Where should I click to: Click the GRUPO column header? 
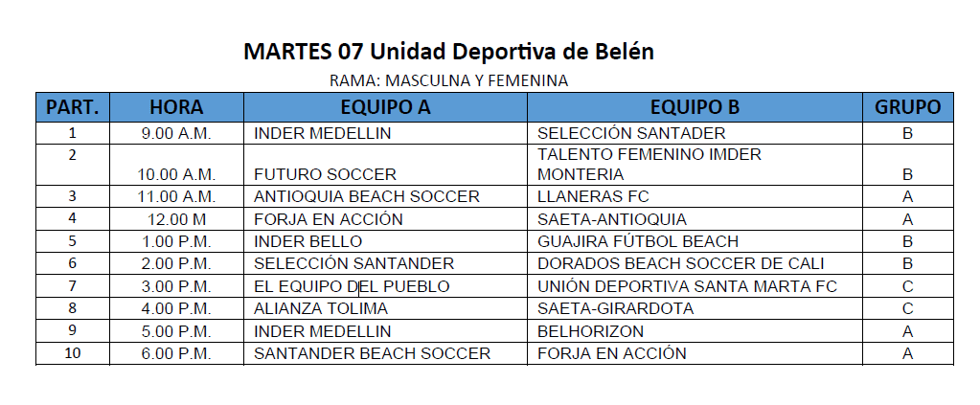coord(907,107)
